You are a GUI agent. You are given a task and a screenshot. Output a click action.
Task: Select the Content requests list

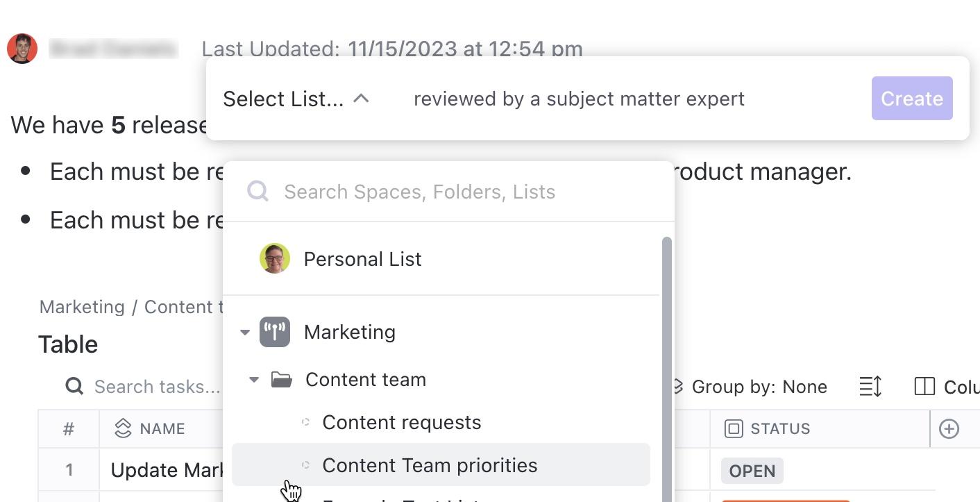pyautogui.click(x=401, y=422)
